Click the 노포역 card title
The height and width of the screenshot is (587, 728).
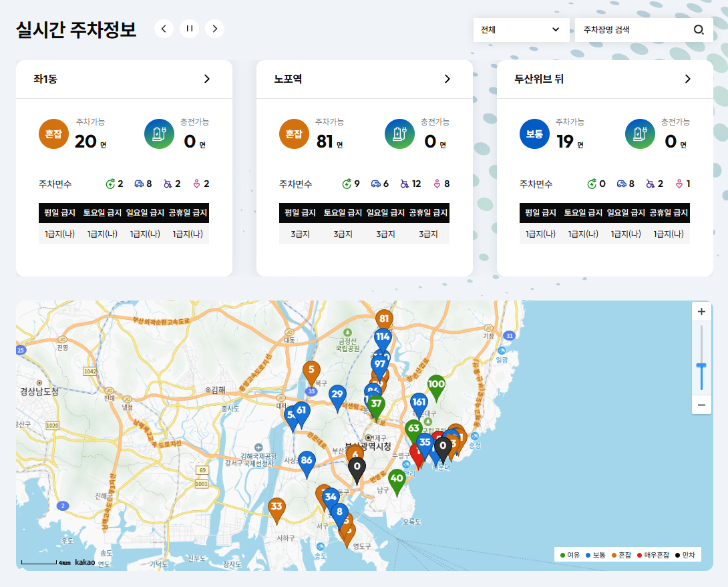pos(288,79)
